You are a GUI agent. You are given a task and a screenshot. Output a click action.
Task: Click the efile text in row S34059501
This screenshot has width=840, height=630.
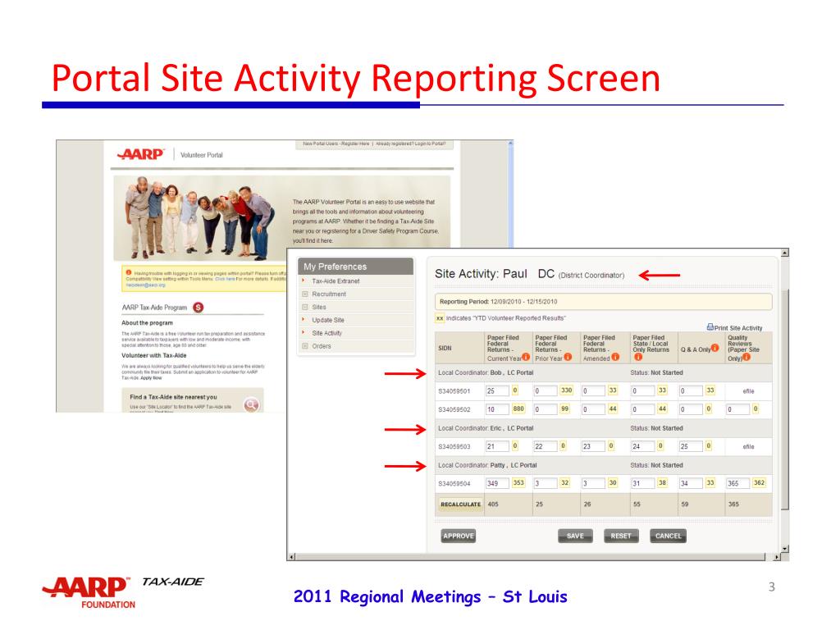pyautogui.click(x=748, y=391)
